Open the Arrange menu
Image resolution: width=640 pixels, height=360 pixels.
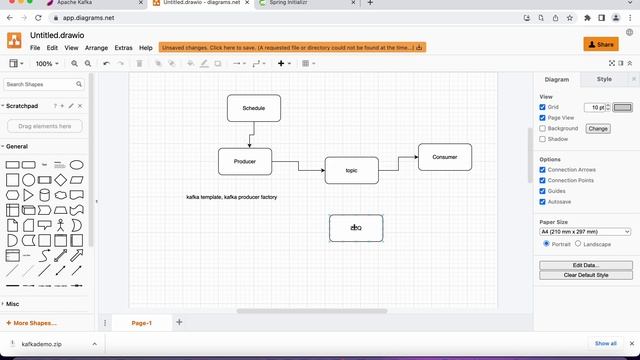tap(96, 48)
